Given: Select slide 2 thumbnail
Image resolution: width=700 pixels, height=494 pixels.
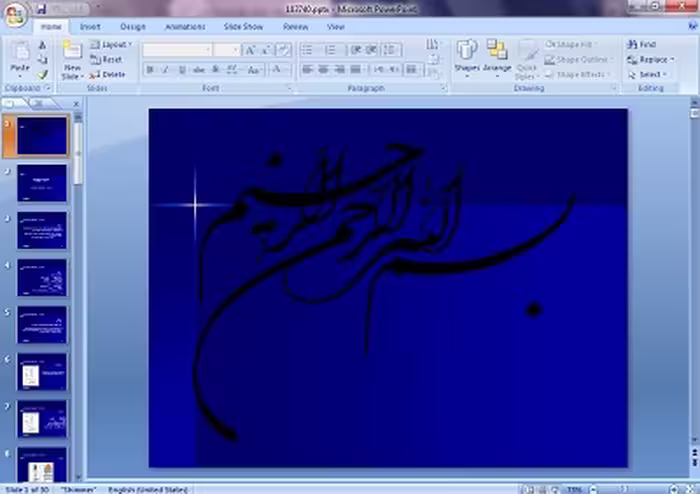Looking at the screenshot, I should pos(42,183).
